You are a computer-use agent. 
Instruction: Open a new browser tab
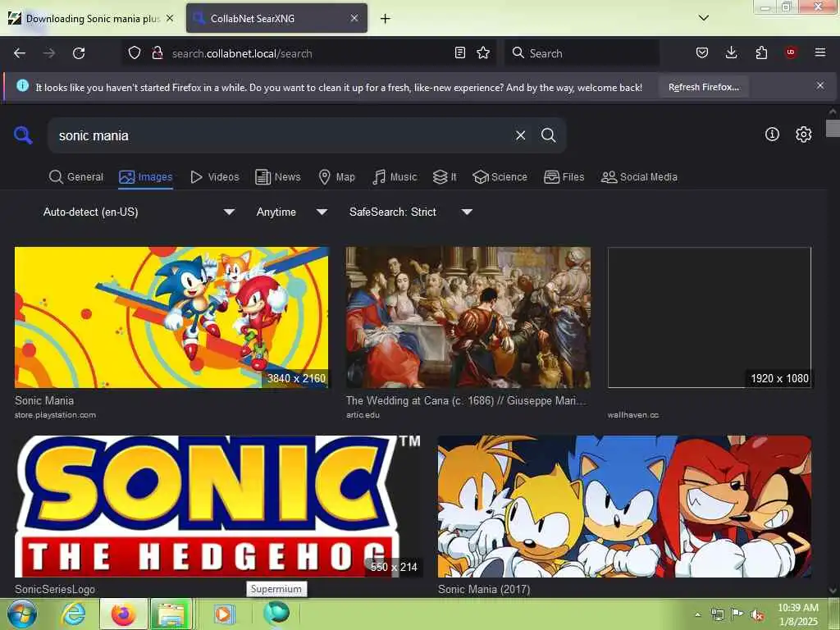pyautogui.click(x=386, y=19)
